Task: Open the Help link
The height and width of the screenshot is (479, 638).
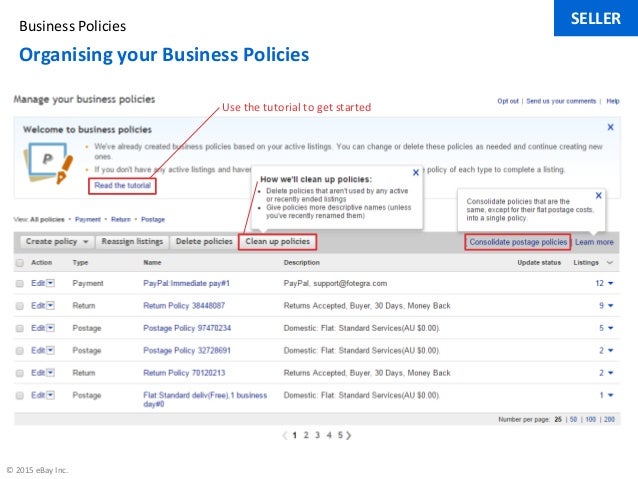Action: coord(613,101)
